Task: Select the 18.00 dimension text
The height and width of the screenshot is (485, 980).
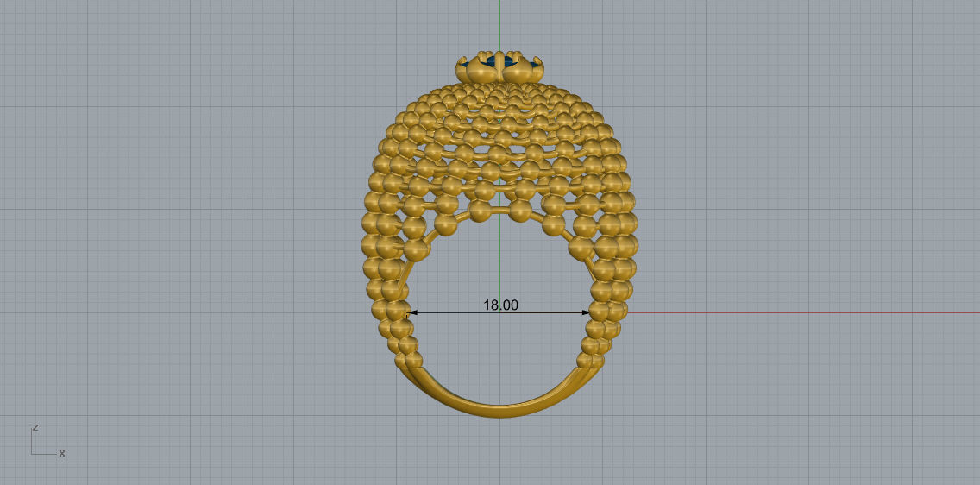Action: coord(500,305)
